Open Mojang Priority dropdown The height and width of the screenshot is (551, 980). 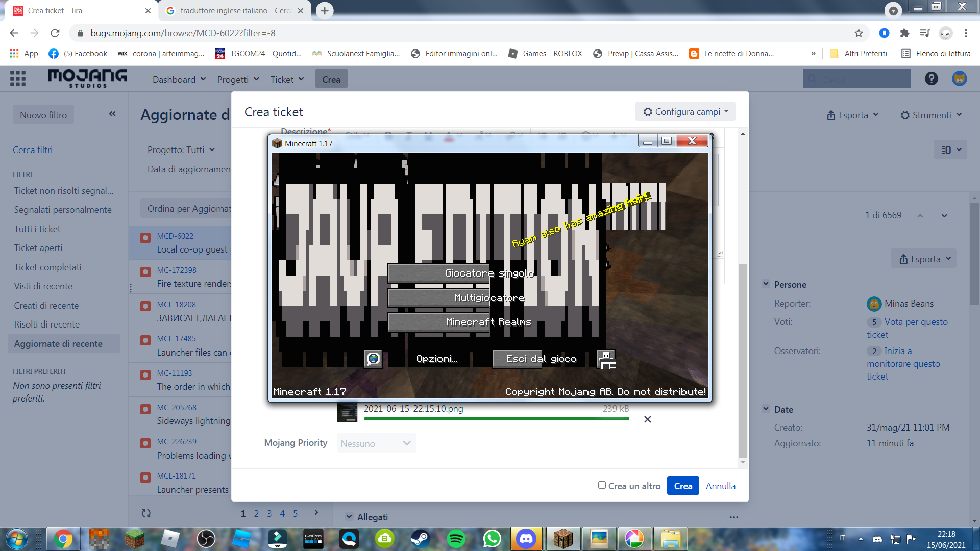[x=376, y=443]
